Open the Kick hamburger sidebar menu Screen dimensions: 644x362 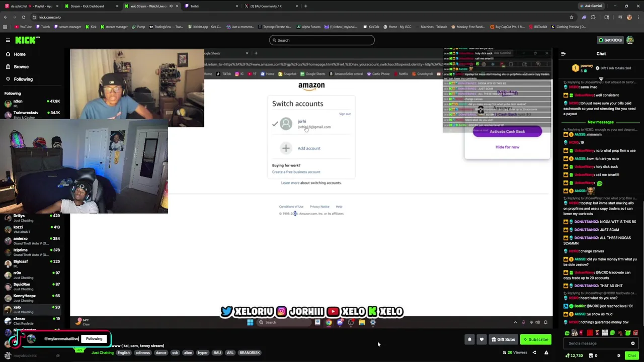tap(8, 40)
